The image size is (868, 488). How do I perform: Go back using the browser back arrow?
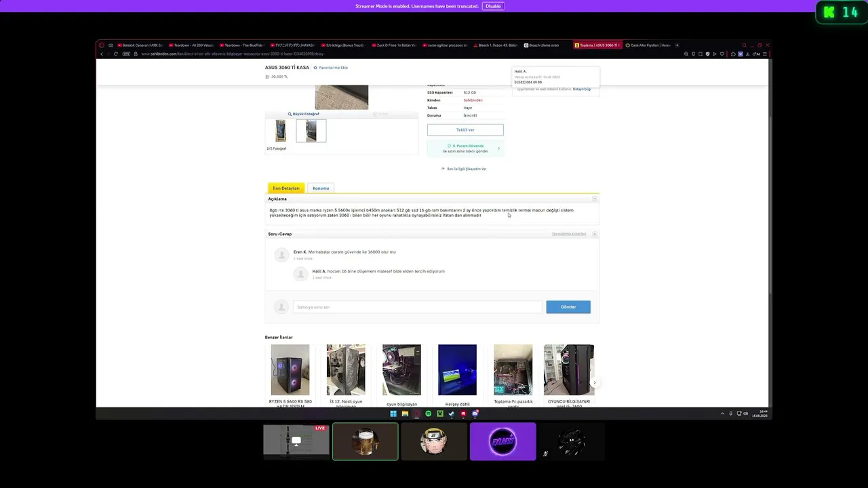[x=102, y=54]
